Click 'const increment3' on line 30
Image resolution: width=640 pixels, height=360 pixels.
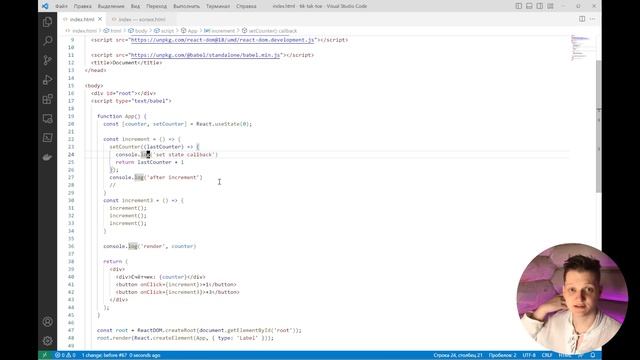coord(128,200)
